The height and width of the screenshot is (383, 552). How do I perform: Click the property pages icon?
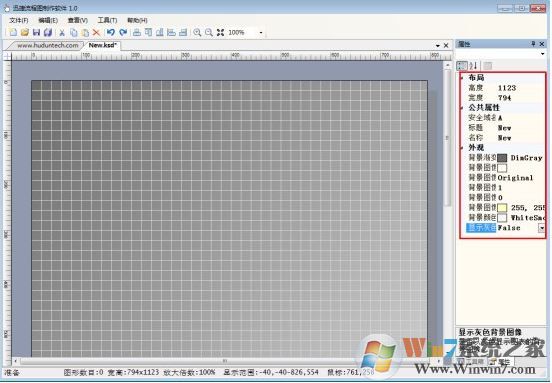click(488, 65)
